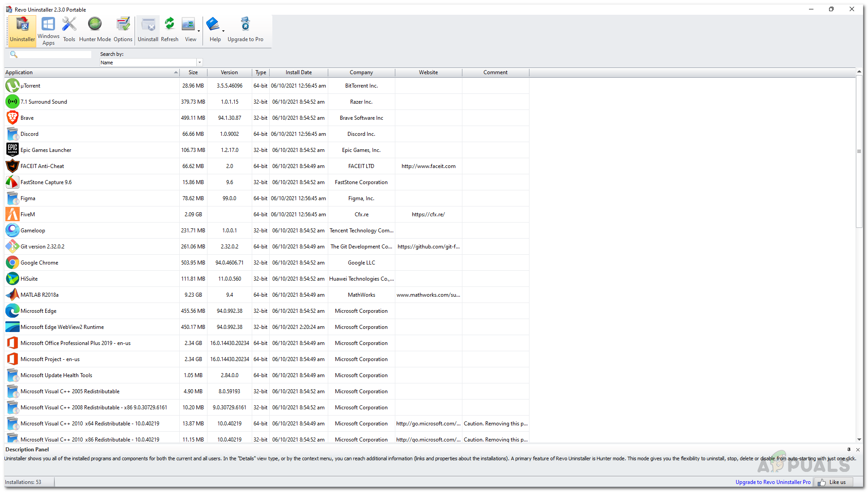
Task: Select the µTorrent application entry
Action: pos(30,86)
